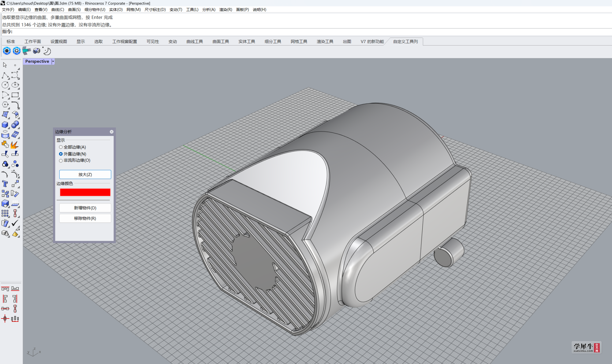This screenshot has width=612, height=364.
Task: Open the Box solid creation tool
Action: (5, 125)
